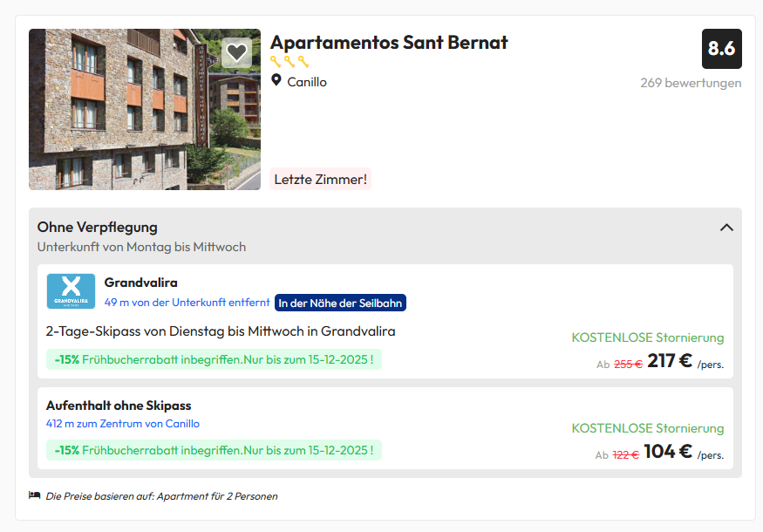The image size is (763, 532).
Task: Collapse the Ohne Verpflegung section chevron
Action: (726, 228)
